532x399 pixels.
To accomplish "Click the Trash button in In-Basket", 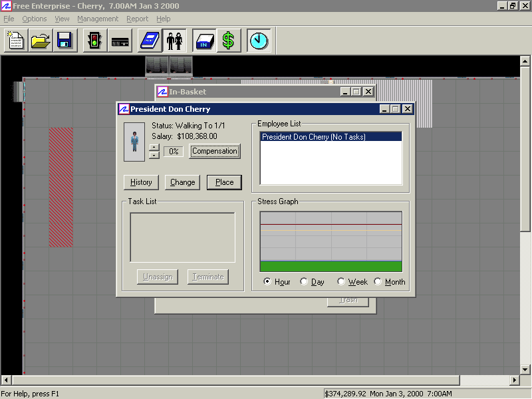I will 348,302.
